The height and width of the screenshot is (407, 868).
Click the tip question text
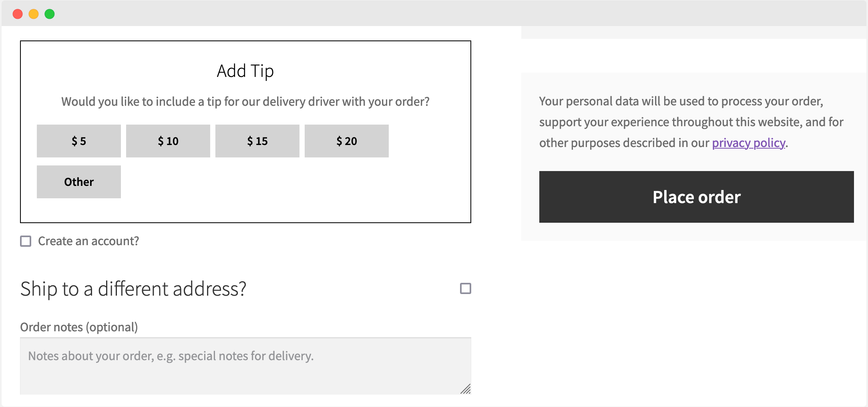[245, 101]
